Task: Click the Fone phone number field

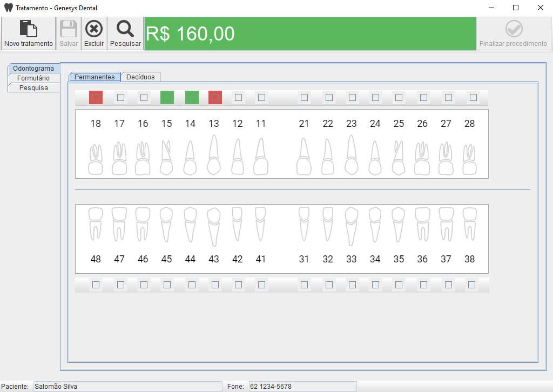Action: [302, 387]
